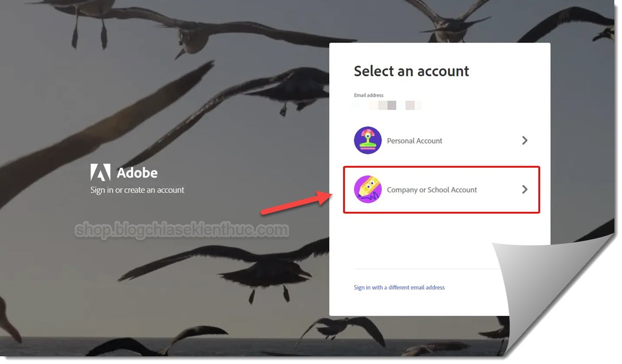This screenshot has height=364, width=622.
Task: Select the Personal Account label text
Action: click(414, 141)
